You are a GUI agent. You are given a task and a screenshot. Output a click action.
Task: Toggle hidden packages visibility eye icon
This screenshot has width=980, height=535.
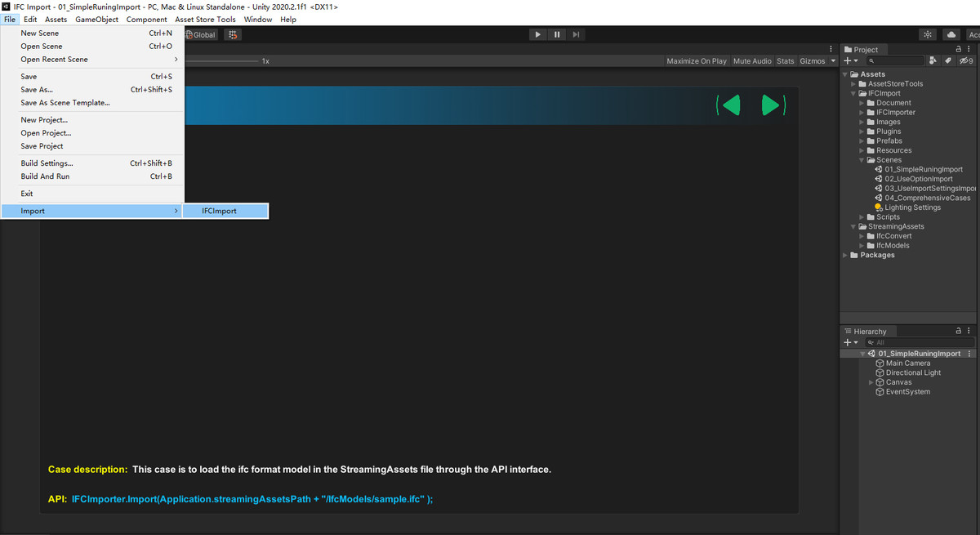click(965, 60)
